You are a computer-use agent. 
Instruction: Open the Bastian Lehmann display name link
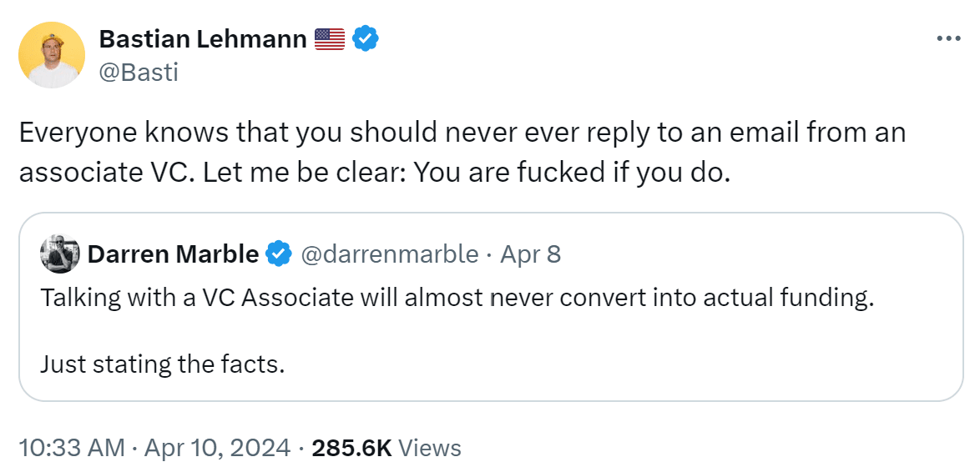coord(202,38)
